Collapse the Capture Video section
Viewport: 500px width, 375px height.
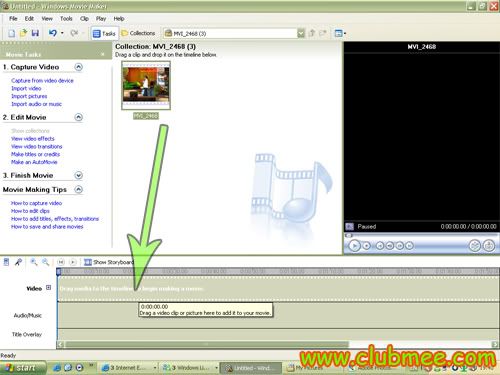[x=79, y=67]
